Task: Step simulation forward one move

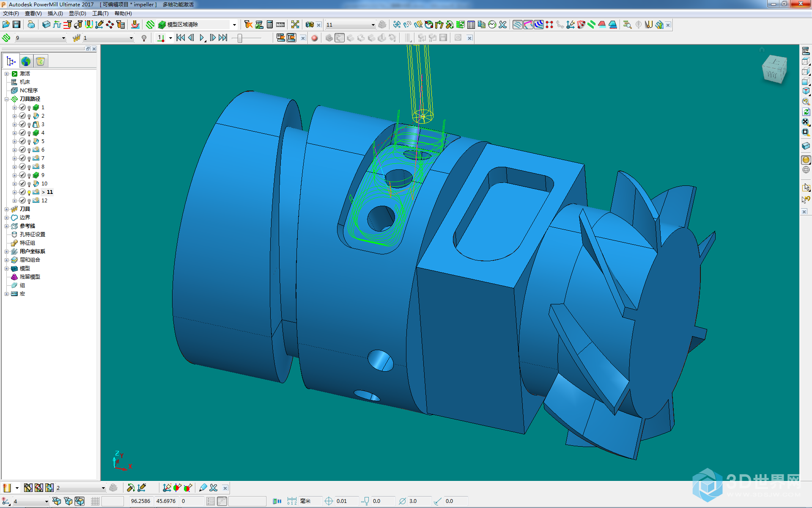Action: tap(213, 38)
